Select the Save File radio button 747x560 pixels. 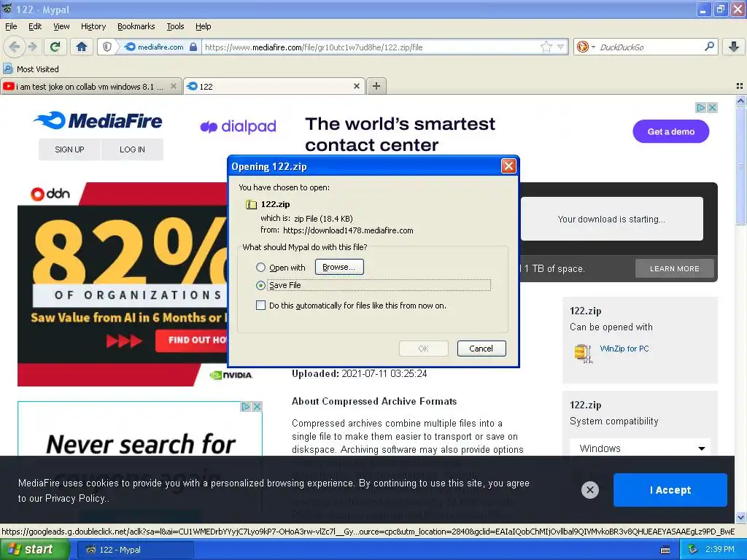(x=260, y=285)
